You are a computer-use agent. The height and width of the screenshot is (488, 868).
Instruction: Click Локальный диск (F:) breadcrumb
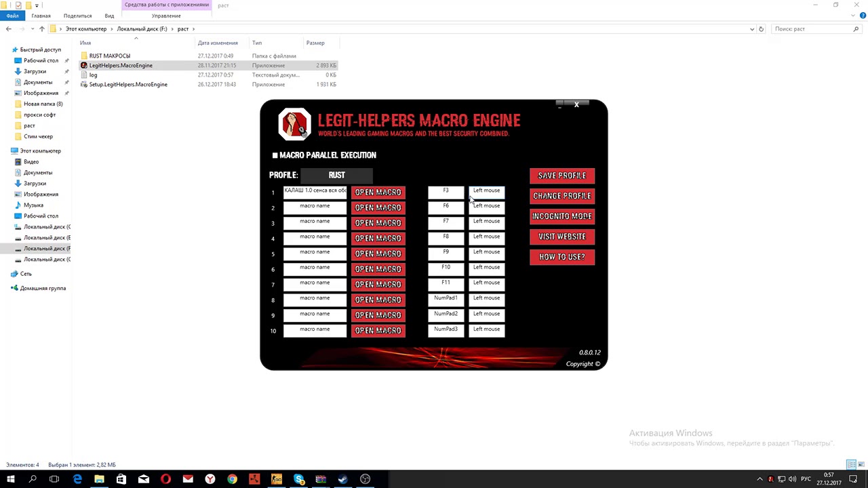142,29
